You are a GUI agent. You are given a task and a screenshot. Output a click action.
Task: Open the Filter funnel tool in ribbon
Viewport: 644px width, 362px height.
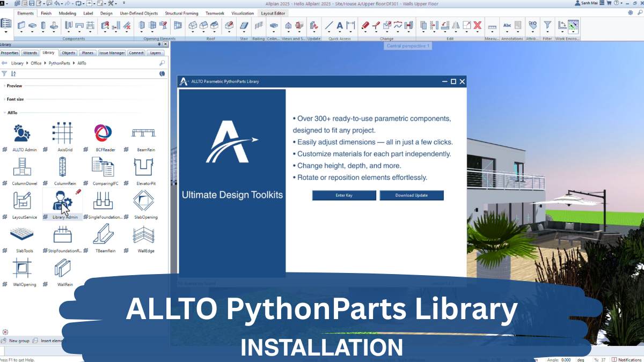[x=547, y=25]
